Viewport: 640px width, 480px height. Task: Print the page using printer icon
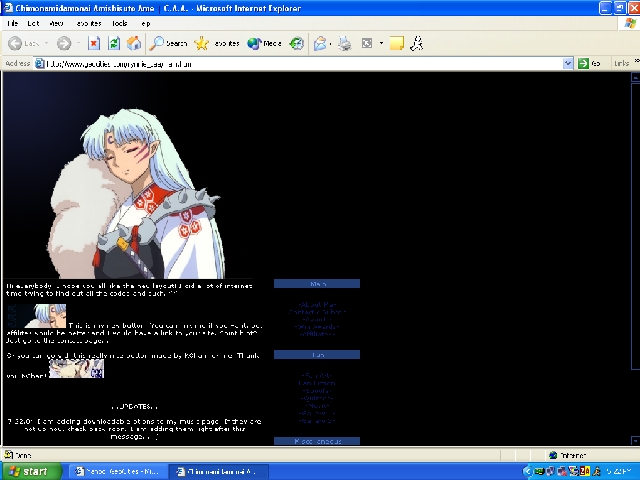[345, 43]
